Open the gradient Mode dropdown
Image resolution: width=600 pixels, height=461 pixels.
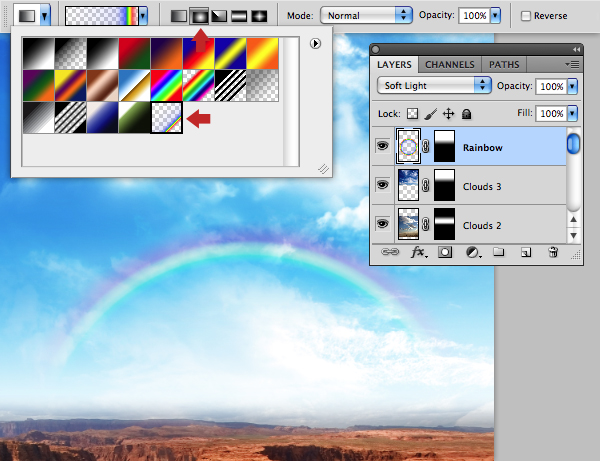pos(366,16)
